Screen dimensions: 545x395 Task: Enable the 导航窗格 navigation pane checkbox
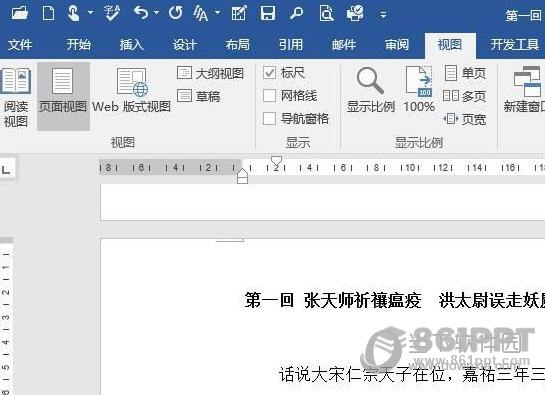(269, 119)
